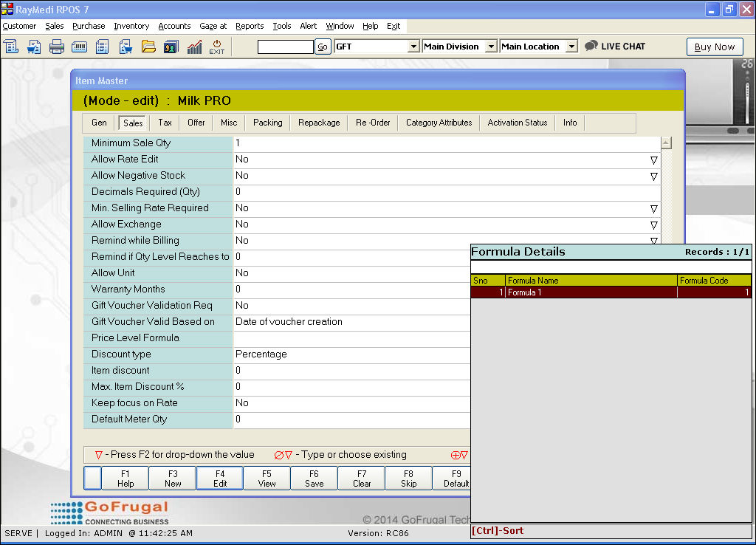Open Allow Negative Stock dropdown arrow
Image resolution: width=756 pixels, height=545 pixels.
click(x=654, y=176)
